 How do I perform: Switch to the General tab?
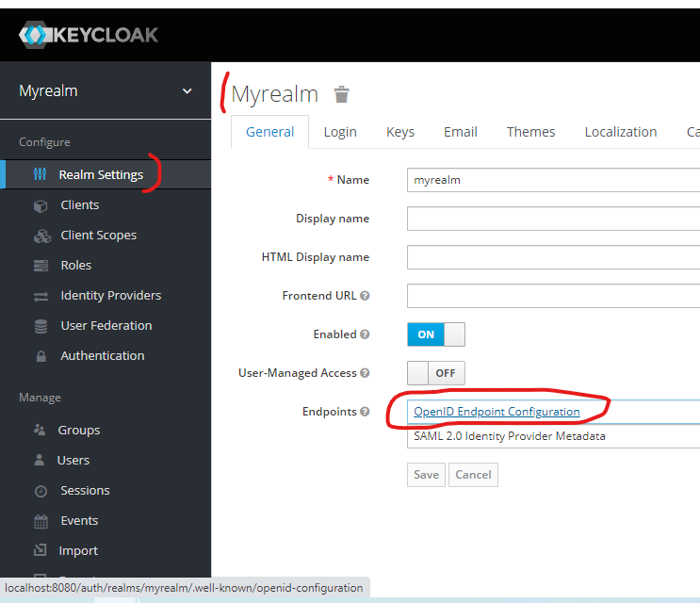tap(269, 132)
